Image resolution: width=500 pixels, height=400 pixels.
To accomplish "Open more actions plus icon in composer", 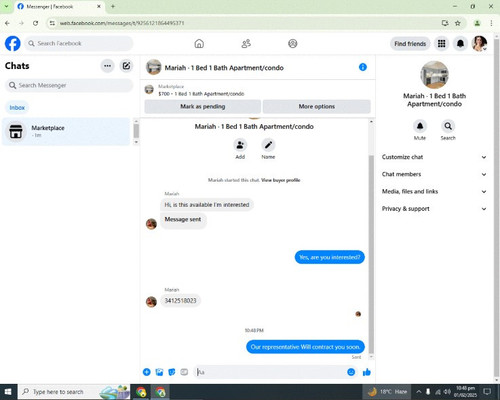I will click(x=147, y=372).
